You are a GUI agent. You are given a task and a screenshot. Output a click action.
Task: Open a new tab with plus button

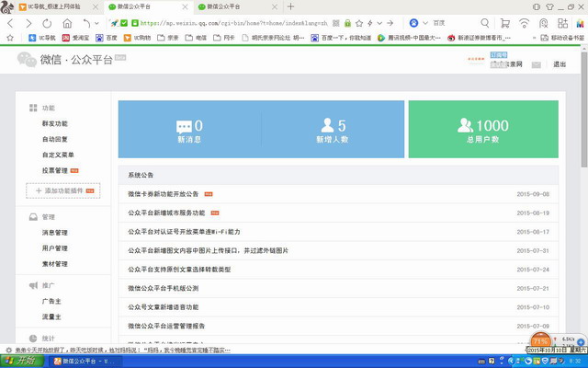click(x=290, y=6)
